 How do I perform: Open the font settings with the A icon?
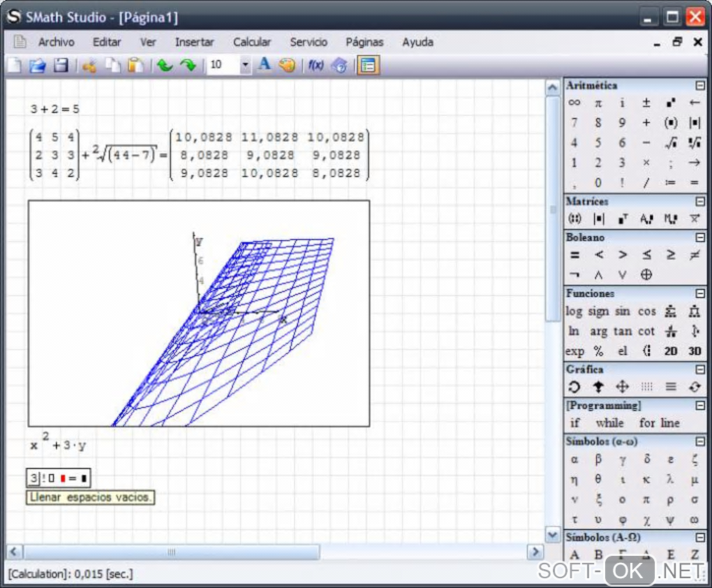click(265, 64)
